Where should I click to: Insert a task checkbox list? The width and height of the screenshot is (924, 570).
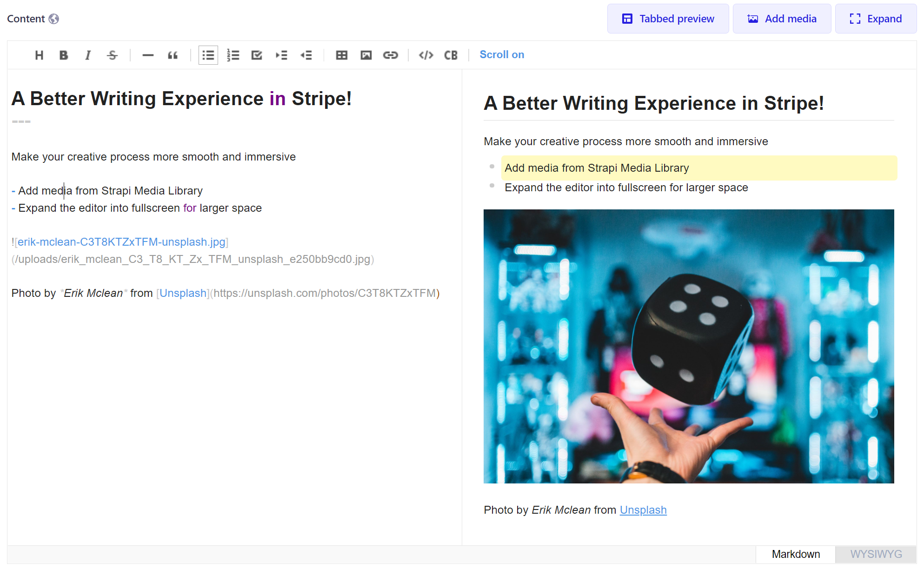pos(257,55)
